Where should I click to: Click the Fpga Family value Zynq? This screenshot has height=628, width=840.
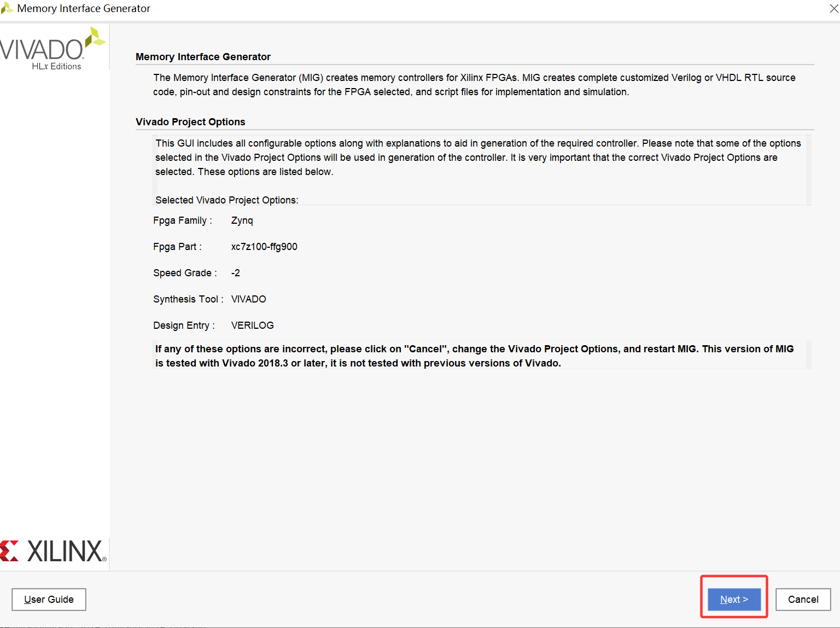(242, 220)
